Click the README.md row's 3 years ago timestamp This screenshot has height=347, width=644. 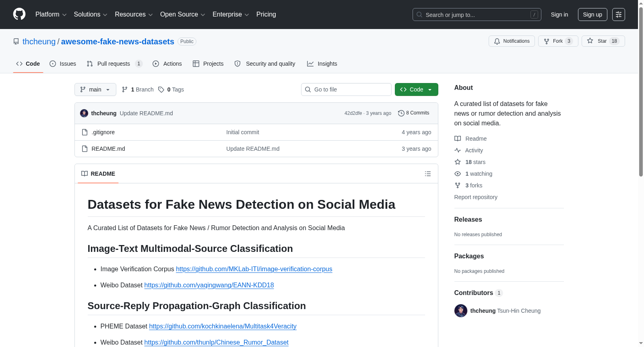pos(416,149)
